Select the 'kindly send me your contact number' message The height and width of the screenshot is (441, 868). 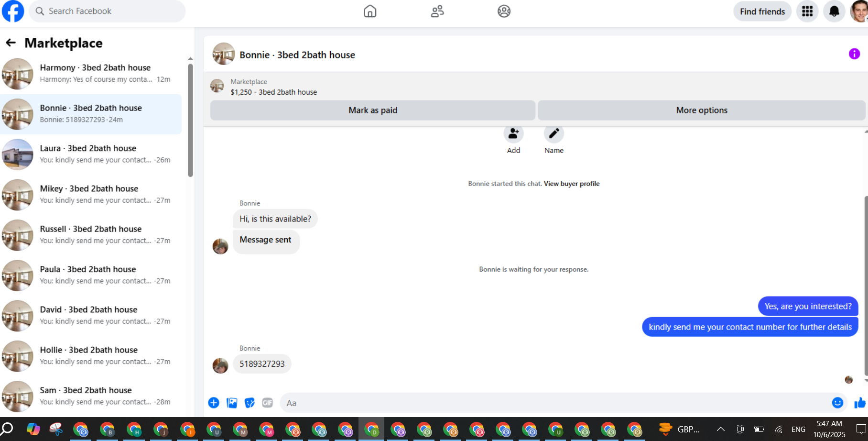pyautogui.click(x=750, y=327)
